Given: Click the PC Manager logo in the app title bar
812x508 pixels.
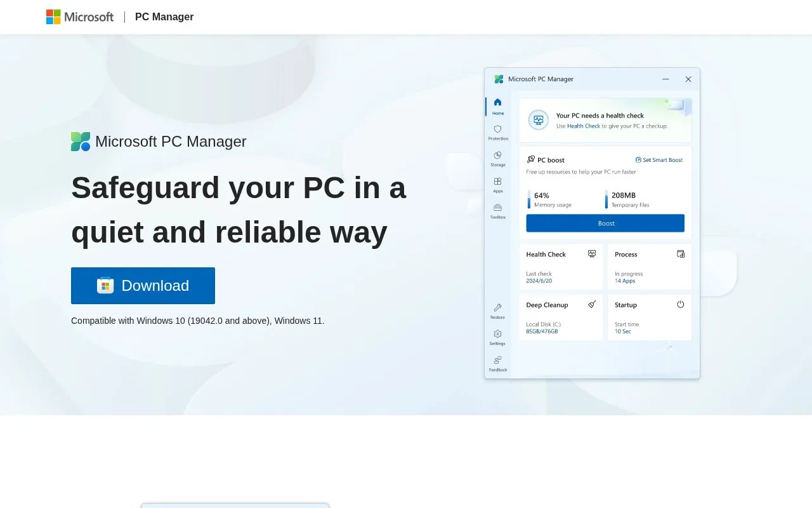Looking at the screenshot, I should point(499,79).
